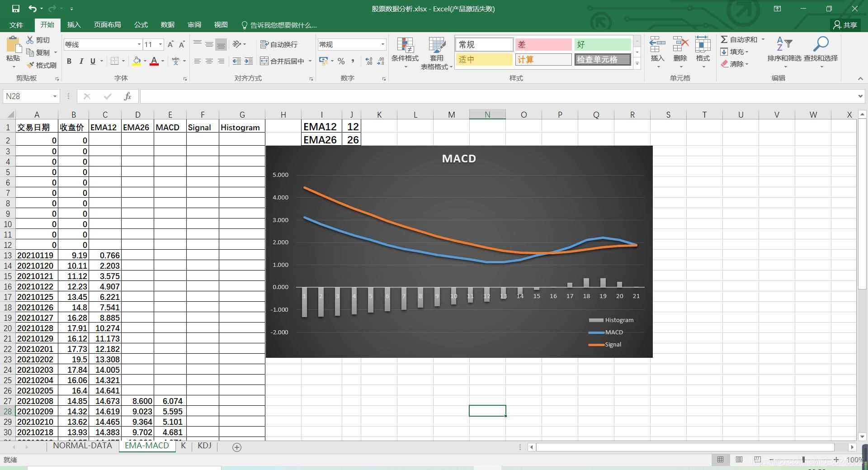Click the Percent Style icon

coord(341,61)
